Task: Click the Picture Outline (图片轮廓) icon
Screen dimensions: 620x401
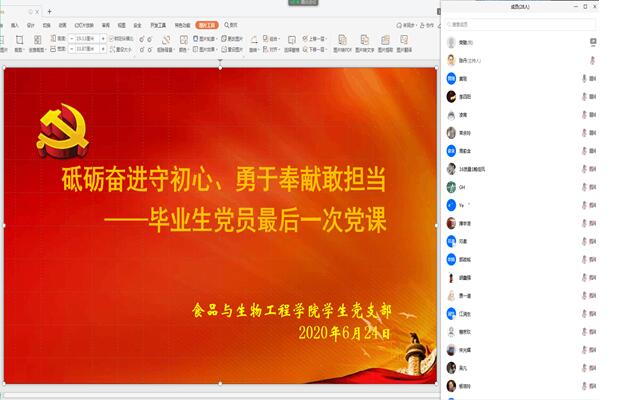Action: pyautogui.click(x=195, y=39)
